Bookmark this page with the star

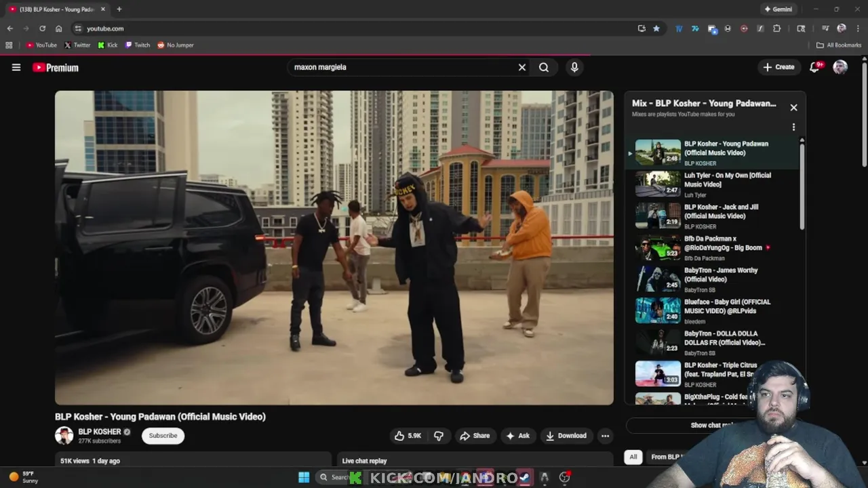[656, 28]
